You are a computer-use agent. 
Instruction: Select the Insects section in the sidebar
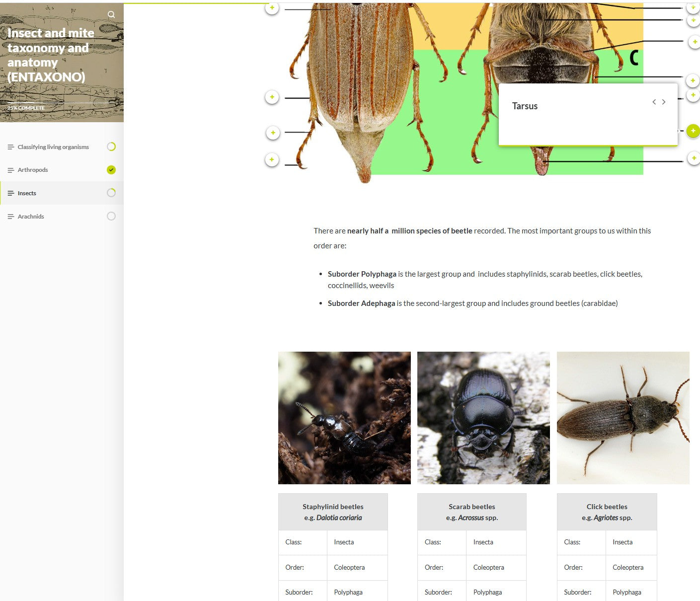pos(26,193)
